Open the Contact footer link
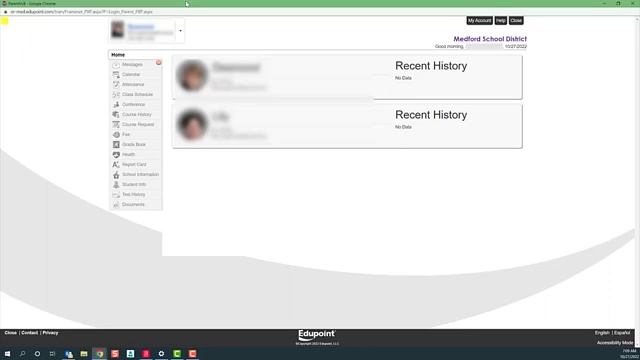 (x=29, y=333)
